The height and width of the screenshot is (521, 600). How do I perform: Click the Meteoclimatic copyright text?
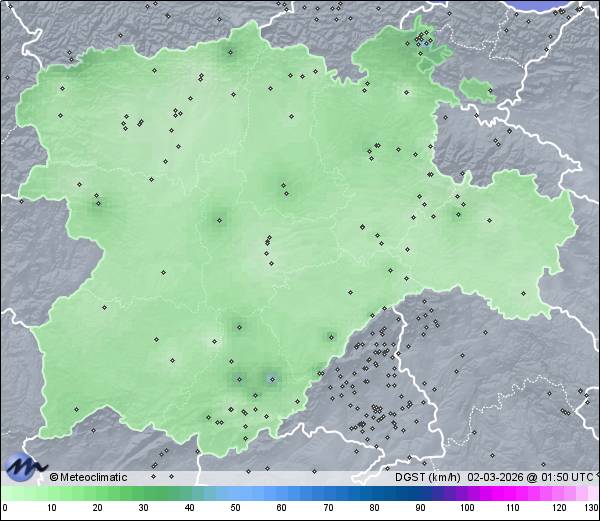point(89,477)
